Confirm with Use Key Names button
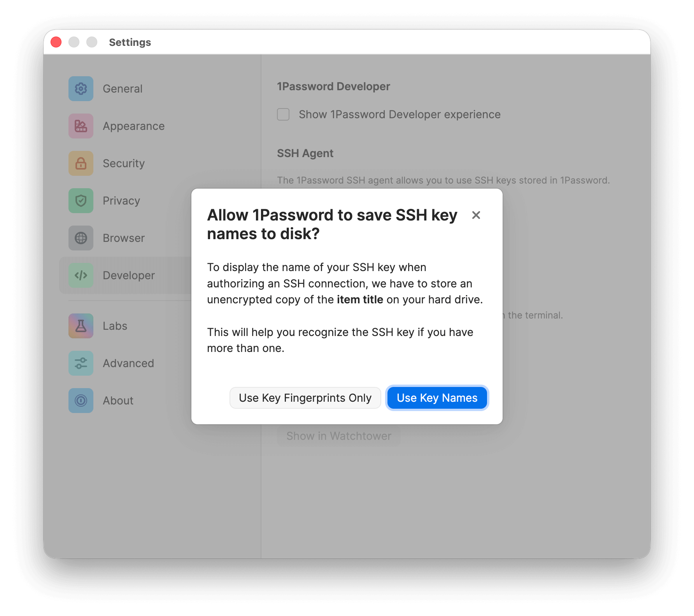Image resolution: width=694 pixels, height=616 pixels. 437,398
